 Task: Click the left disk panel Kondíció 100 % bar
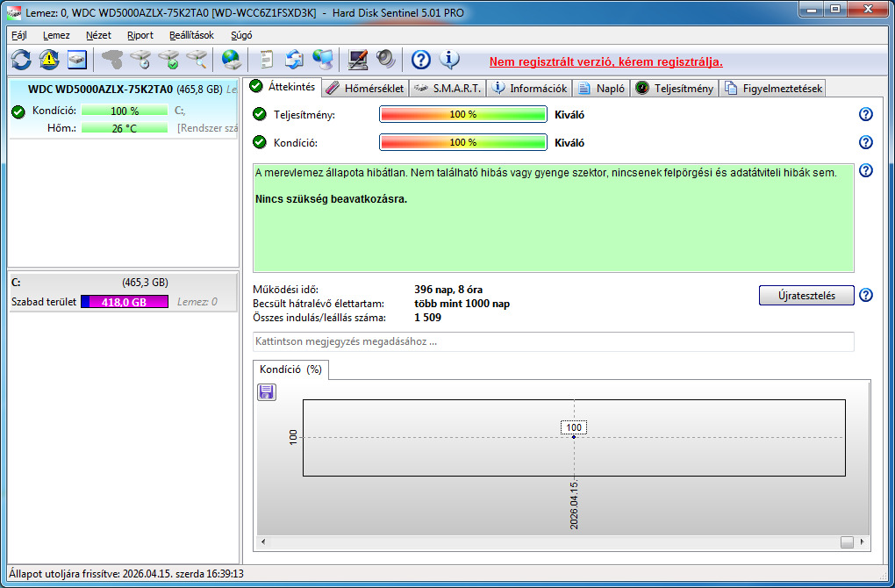(x=125, y=111)
